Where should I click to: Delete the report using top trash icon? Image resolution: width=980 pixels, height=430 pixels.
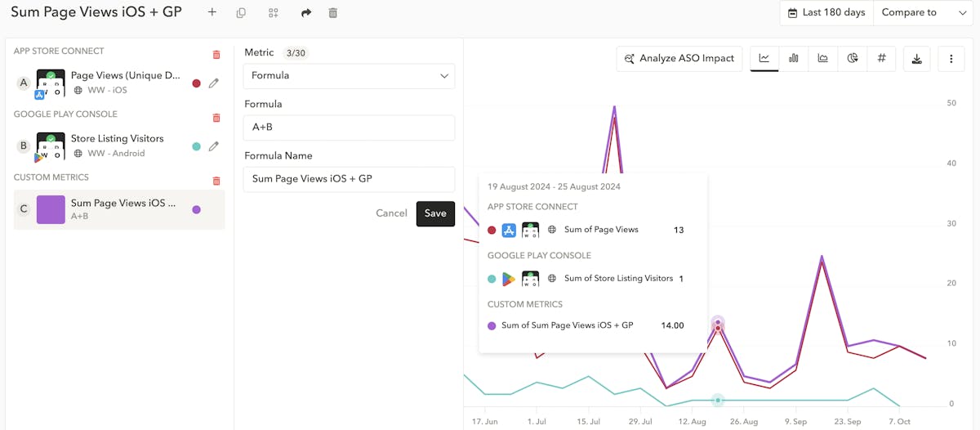pyautogui.click(x=332, y=13)
